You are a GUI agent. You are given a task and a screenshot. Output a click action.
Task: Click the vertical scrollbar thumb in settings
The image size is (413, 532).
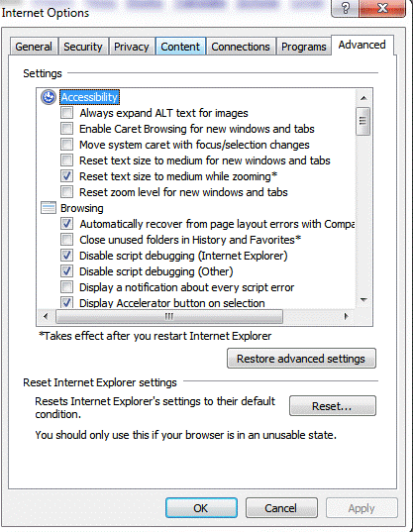click(363, 121)
